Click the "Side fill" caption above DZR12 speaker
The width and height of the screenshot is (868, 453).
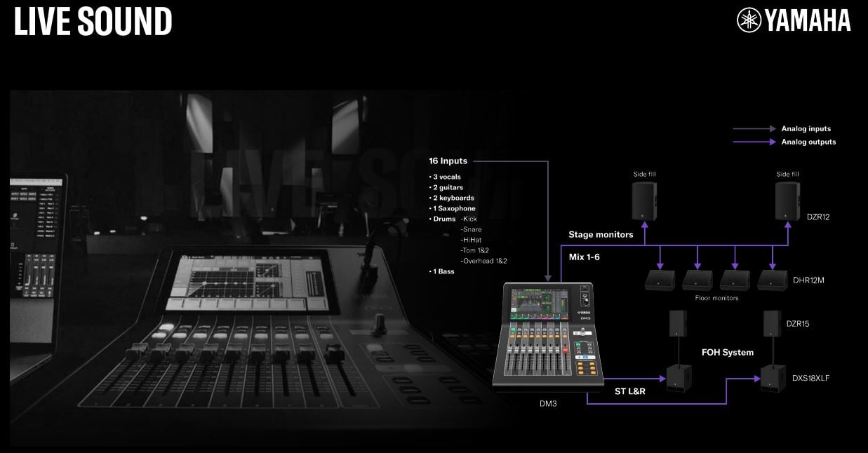[787, 174]
